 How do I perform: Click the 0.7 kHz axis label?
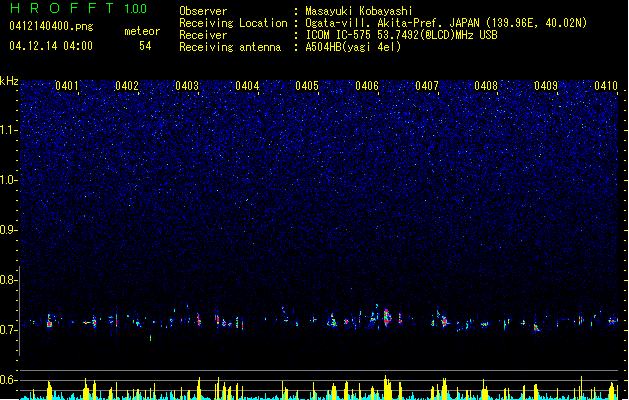(x=9, y=330)
